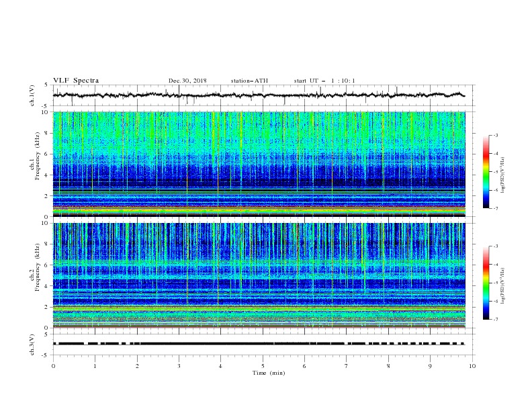This screenshot has width=532, height=411.
Task: Click the '-3' label on upper colorbar
Action: (495, 135)
